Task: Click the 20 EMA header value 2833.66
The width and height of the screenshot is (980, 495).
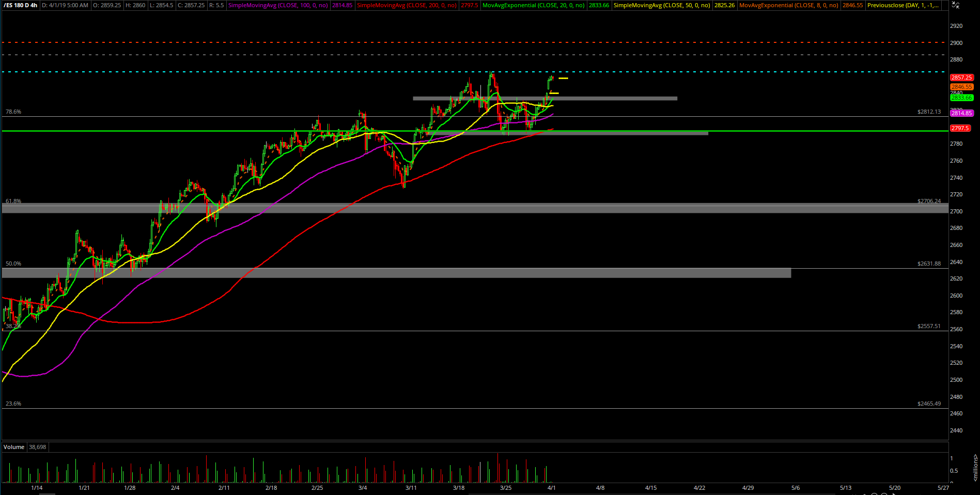Action: (599, 5)
